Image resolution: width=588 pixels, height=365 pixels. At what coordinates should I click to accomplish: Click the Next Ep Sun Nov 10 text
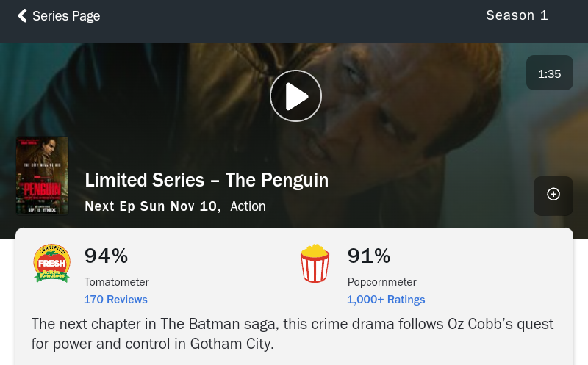[152, 206]
